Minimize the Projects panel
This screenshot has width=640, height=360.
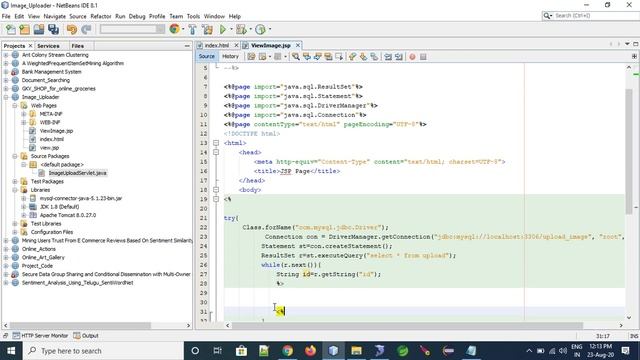coord(187,46)
